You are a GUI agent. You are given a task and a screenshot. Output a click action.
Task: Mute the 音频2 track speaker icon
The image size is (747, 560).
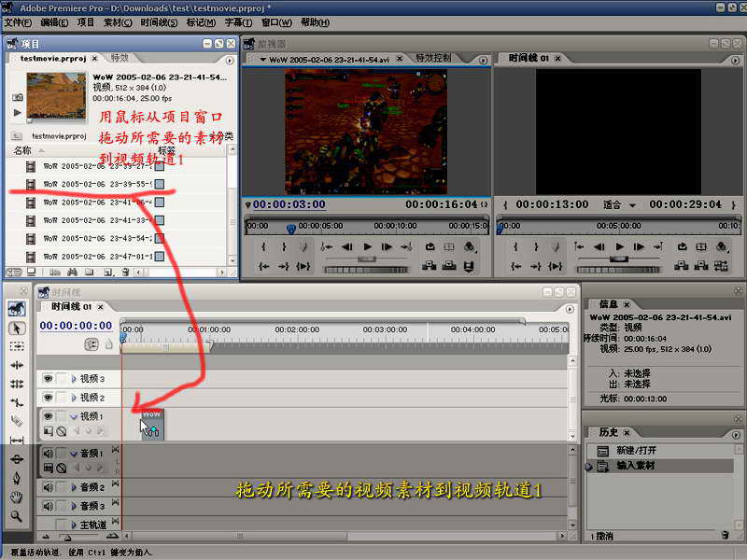[48, 487]
